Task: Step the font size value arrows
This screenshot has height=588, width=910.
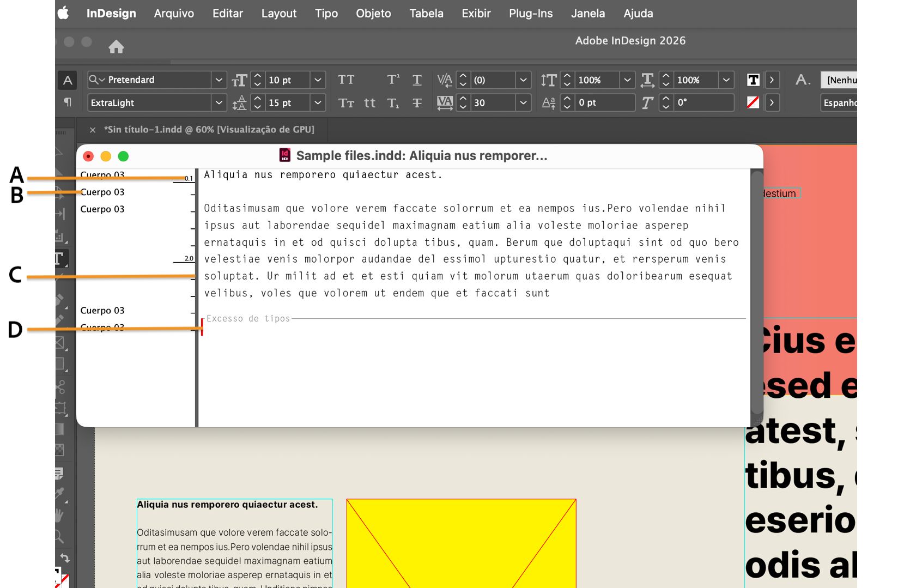Action: pyautogui.click(x=258, y=80)
